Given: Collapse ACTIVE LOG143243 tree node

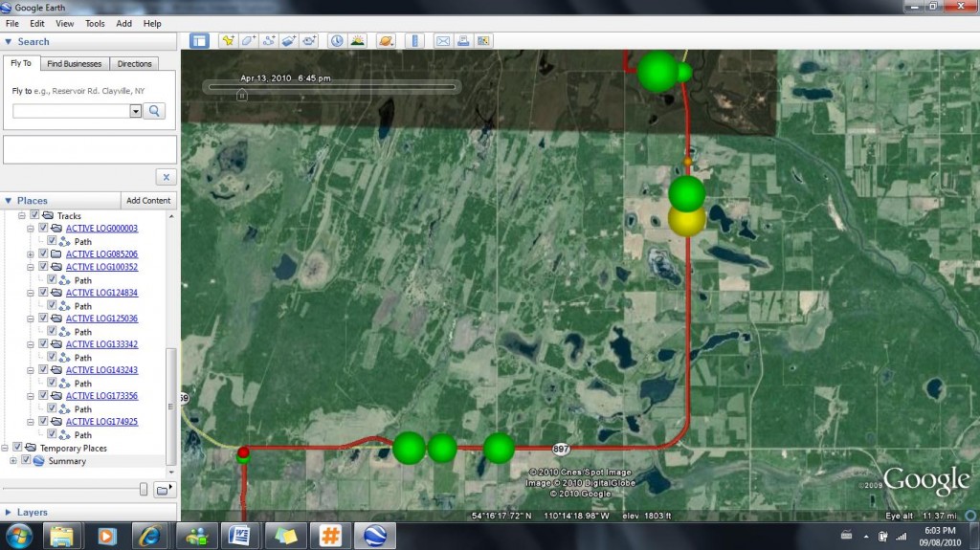Looking at the screenshot, I should coord(30,370).
